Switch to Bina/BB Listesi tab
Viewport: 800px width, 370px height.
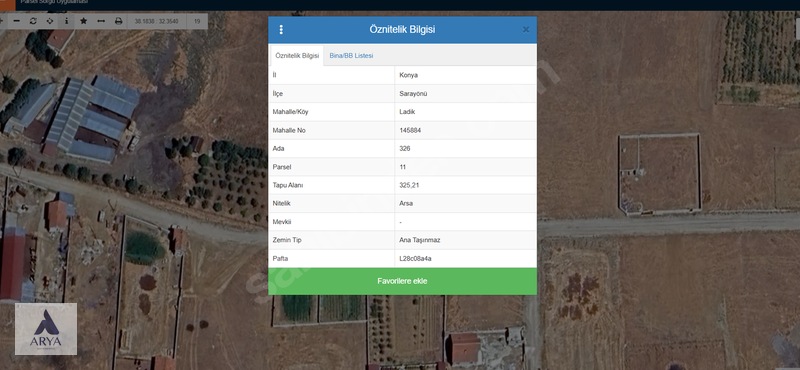click(351, 56)
